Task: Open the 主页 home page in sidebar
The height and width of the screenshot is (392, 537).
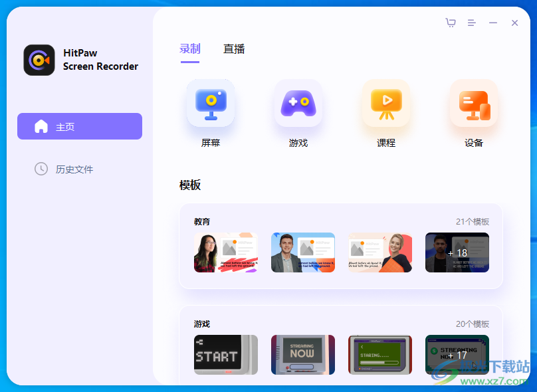Action: tap(80, 126)
